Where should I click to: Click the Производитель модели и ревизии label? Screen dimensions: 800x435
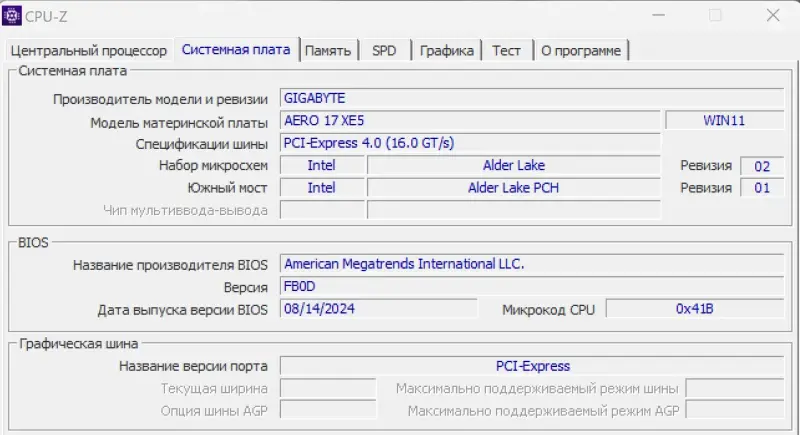pyautogui.click(x=160, y=99)
